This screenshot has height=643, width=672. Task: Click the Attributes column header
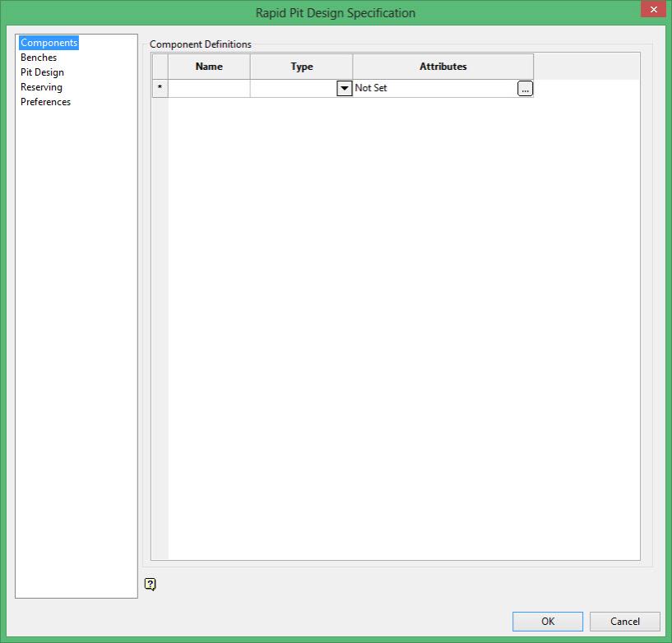pos(443,67)
